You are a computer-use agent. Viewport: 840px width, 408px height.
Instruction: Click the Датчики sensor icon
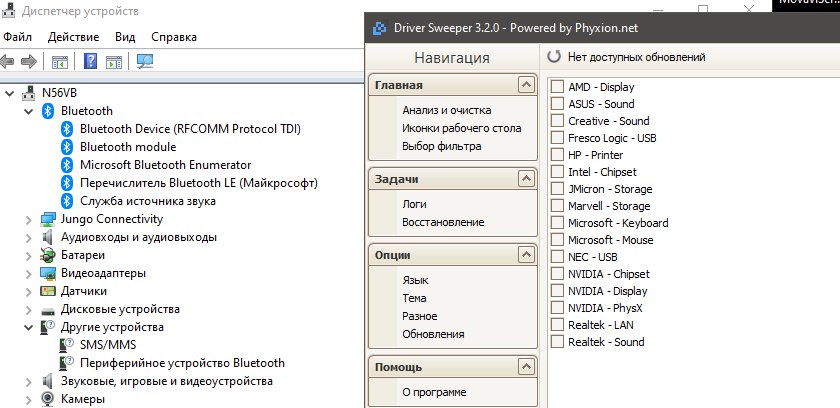pyautogui.click(x=48, y=291)
